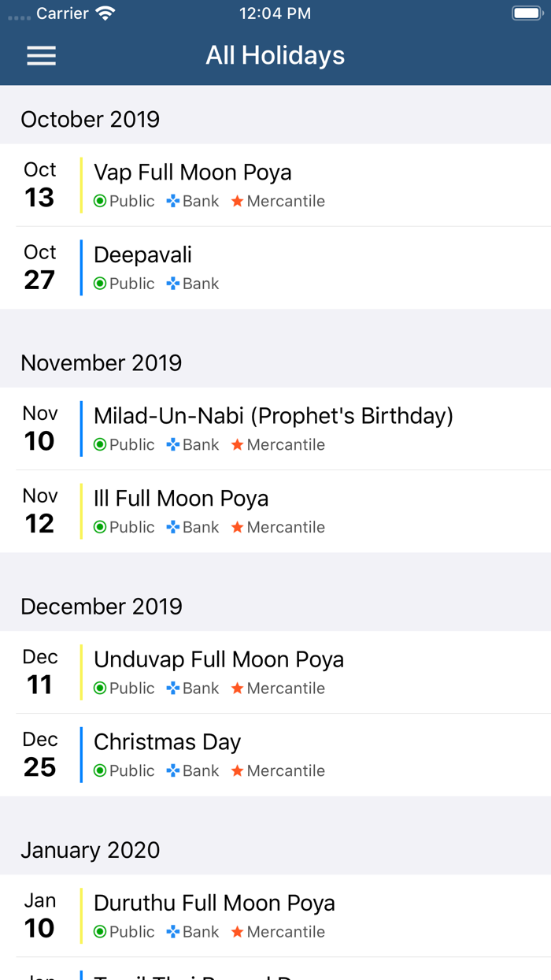Tap the November 2019 section header

point(101,363)
